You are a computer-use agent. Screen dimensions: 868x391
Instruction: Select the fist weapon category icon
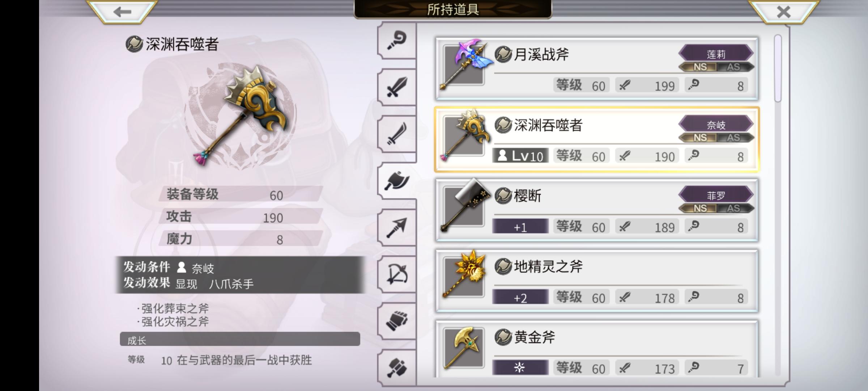point(397,321)
